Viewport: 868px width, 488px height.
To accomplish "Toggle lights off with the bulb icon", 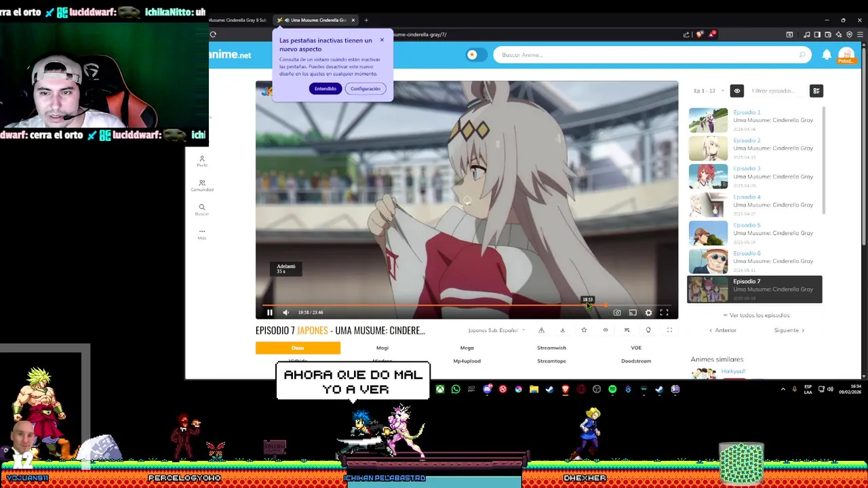I will tap(648, 330).
